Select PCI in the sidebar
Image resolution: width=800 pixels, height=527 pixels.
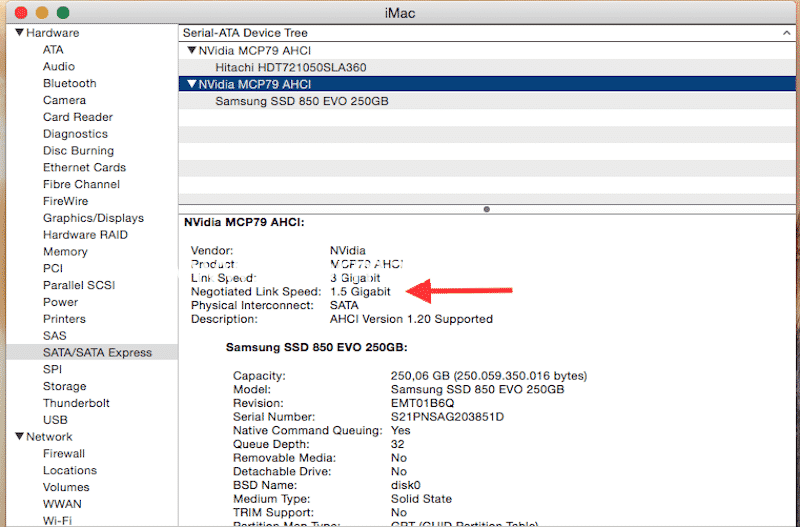(x=53, y=268)
